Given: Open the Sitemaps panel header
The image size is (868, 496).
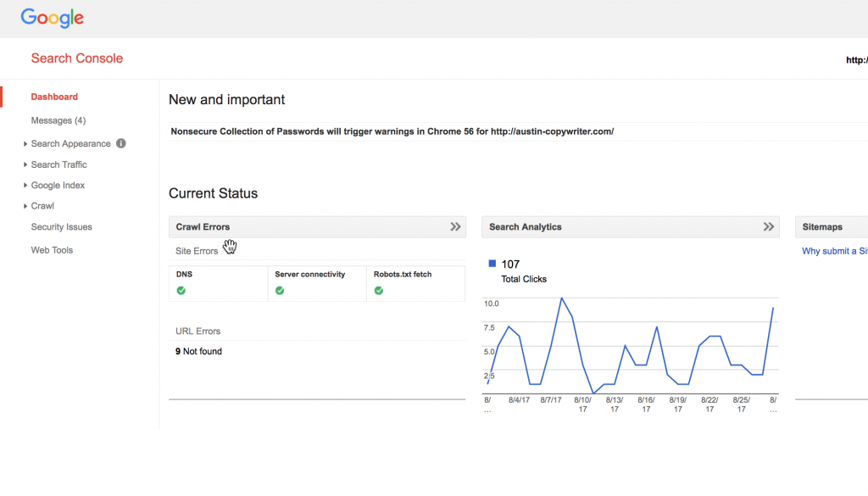Looking at the screenshot, I should [x=832, y=227].
